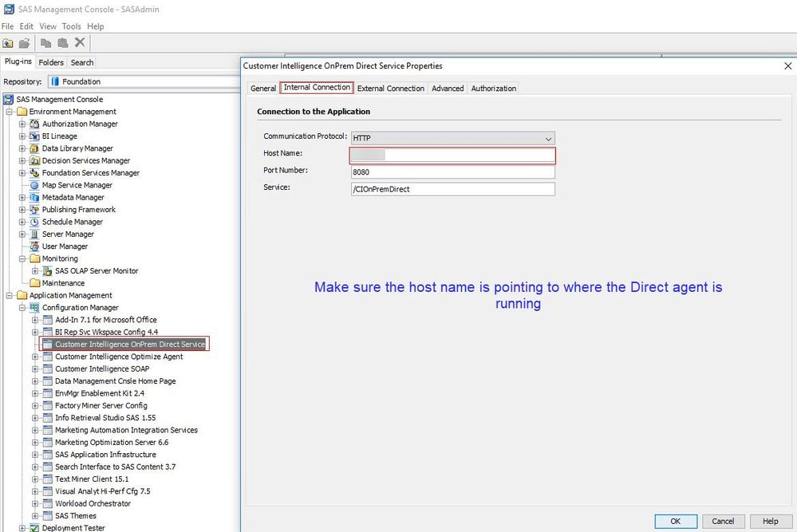Screen dimensions: 797x532
Task: Select the Internal Connection tab
Action: (317, 88)
